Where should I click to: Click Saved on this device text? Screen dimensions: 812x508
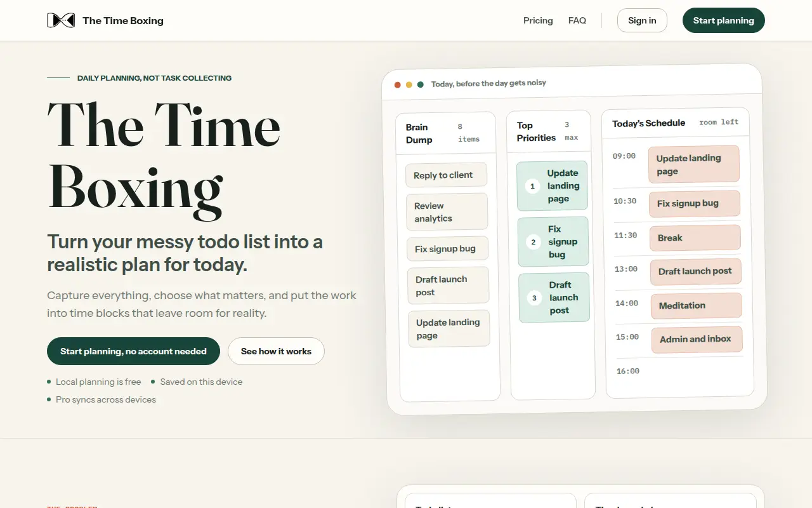[201, 382]
